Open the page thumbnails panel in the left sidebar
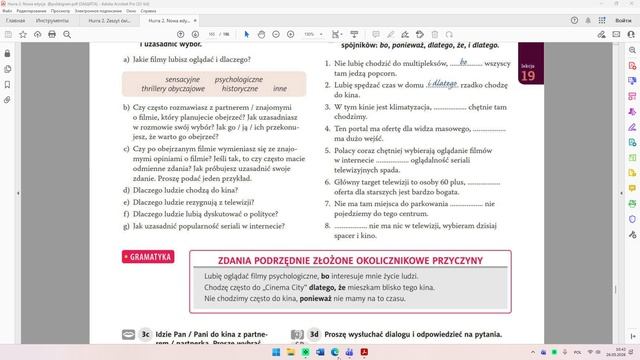640x360 pixels. click(7, 69)
